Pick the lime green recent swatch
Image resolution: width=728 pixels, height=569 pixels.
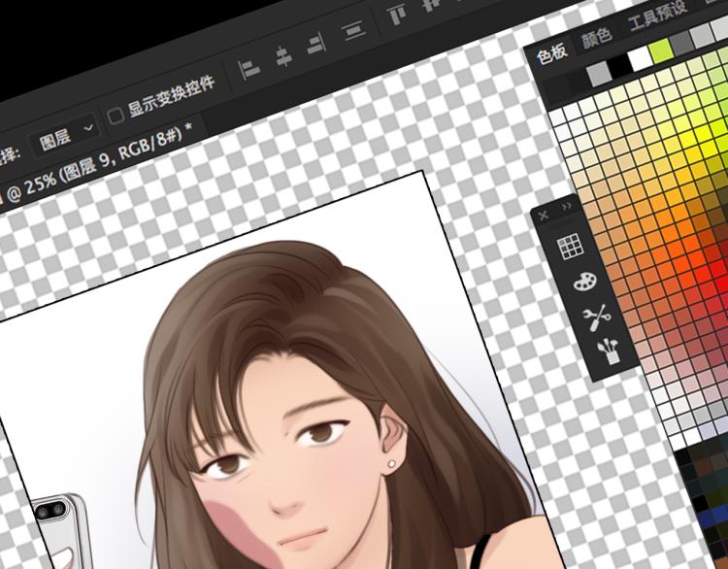point(663,50)
